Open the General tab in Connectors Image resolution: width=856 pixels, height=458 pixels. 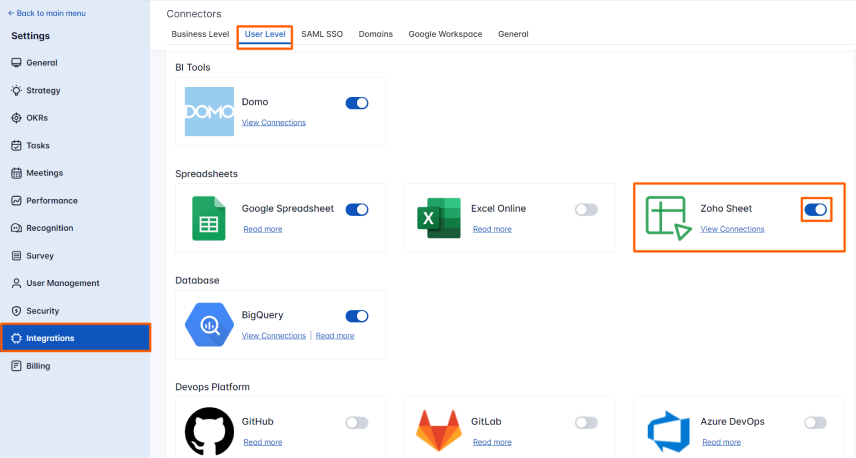coord(513,34)
